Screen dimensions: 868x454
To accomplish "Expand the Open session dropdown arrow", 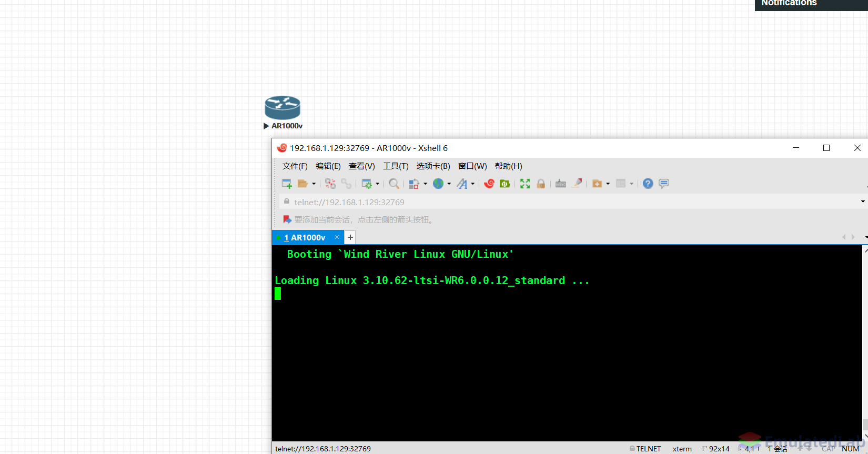I will pos(314,184).
